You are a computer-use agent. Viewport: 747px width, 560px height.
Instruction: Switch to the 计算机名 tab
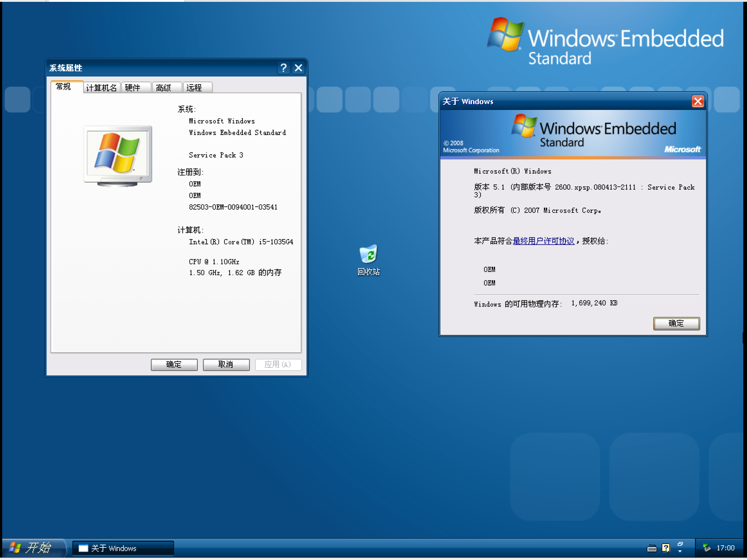101,88
